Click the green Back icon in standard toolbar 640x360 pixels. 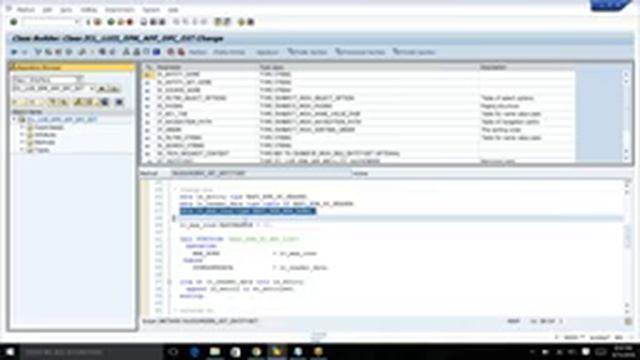(111, 22)
